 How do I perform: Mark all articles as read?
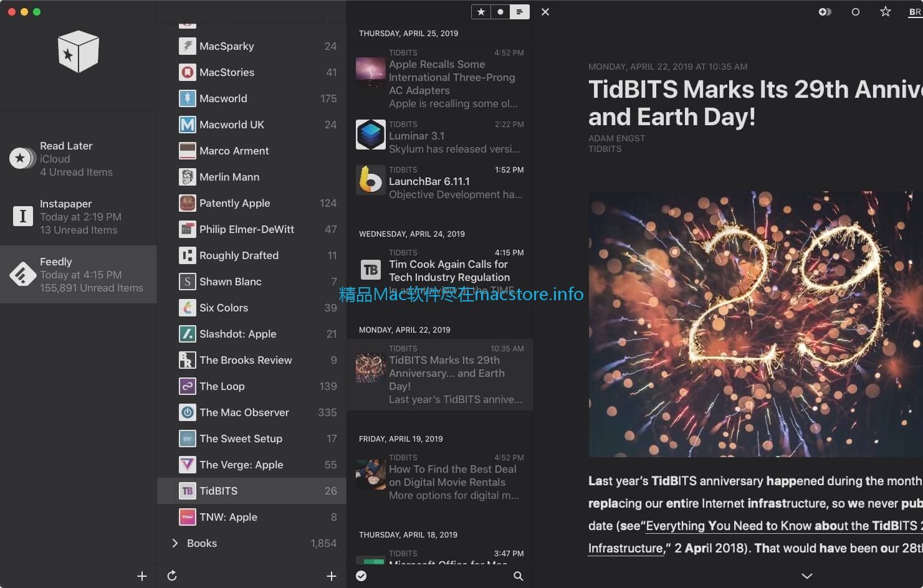361,576
